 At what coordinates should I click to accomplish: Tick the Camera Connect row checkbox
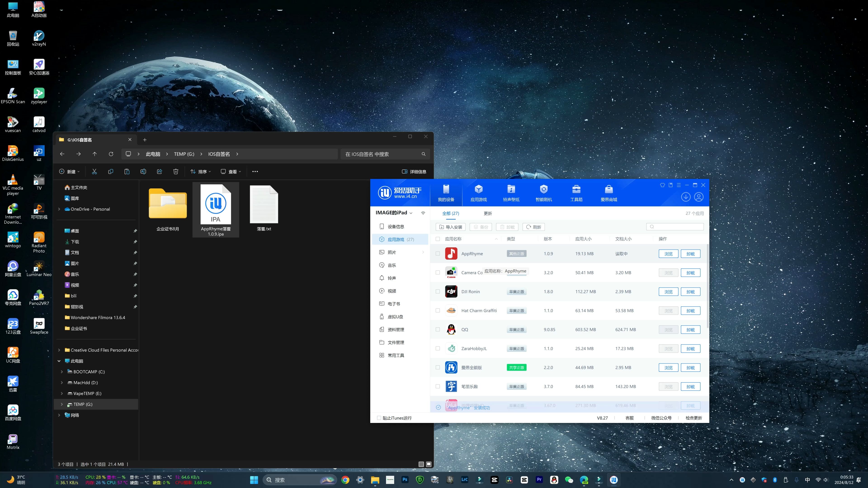[438, 272]
